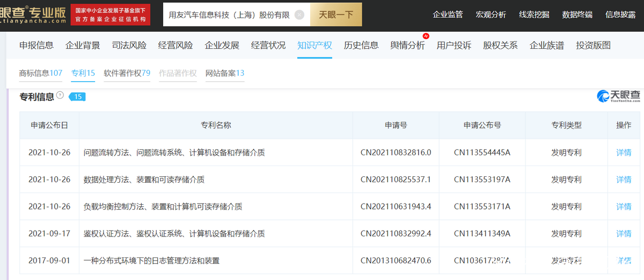Open 企业监管 in the top menu
644x280 pixels.
coord(448,15)
